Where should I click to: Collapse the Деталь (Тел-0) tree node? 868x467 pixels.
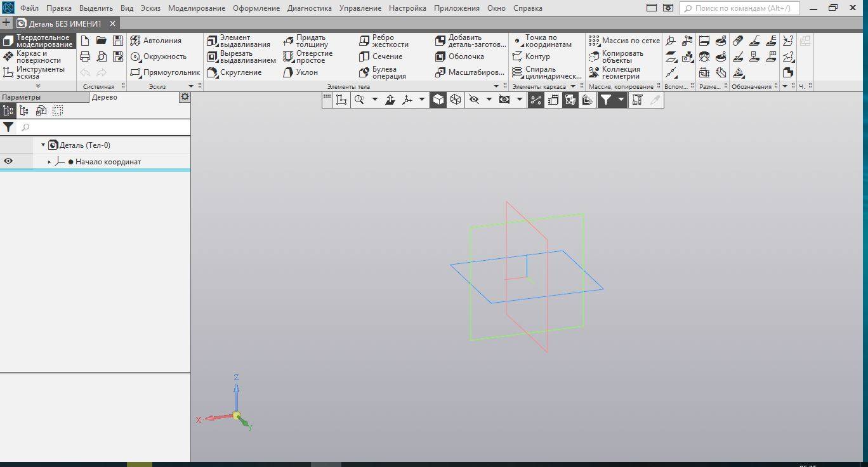click(x=43, y=145)
